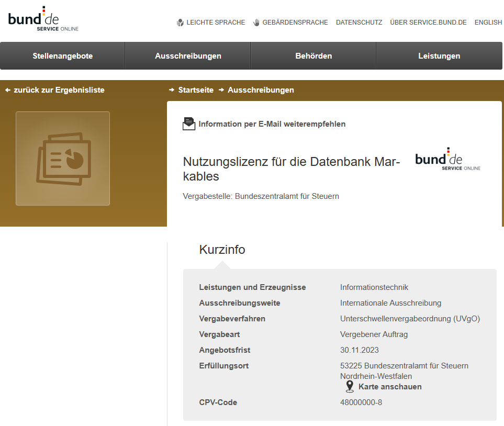Click the Leichte Sprache reading icon
Screen dimensions: 504x426
(x=181, y=23)
